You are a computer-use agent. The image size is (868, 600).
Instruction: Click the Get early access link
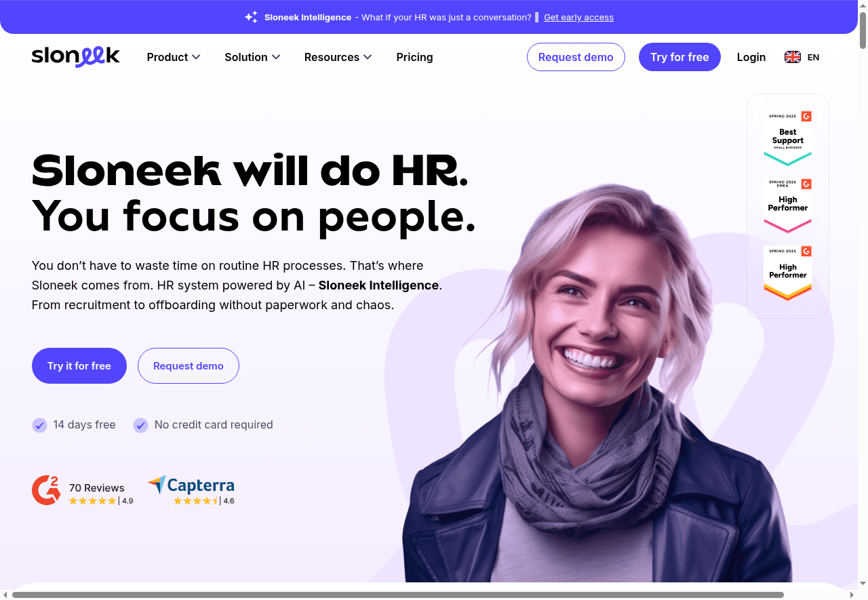pos(578,17)
